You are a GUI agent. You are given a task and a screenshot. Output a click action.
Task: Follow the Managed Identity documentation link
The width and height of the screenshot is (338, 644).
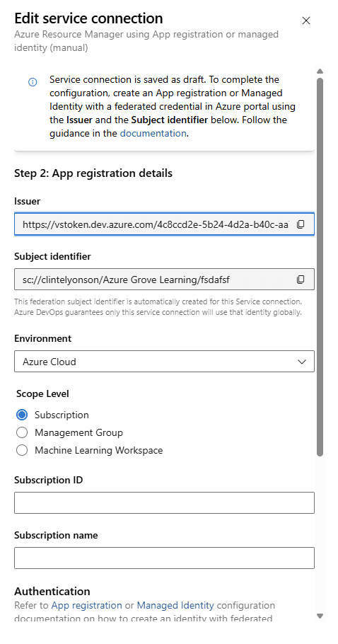click(175, 605)
